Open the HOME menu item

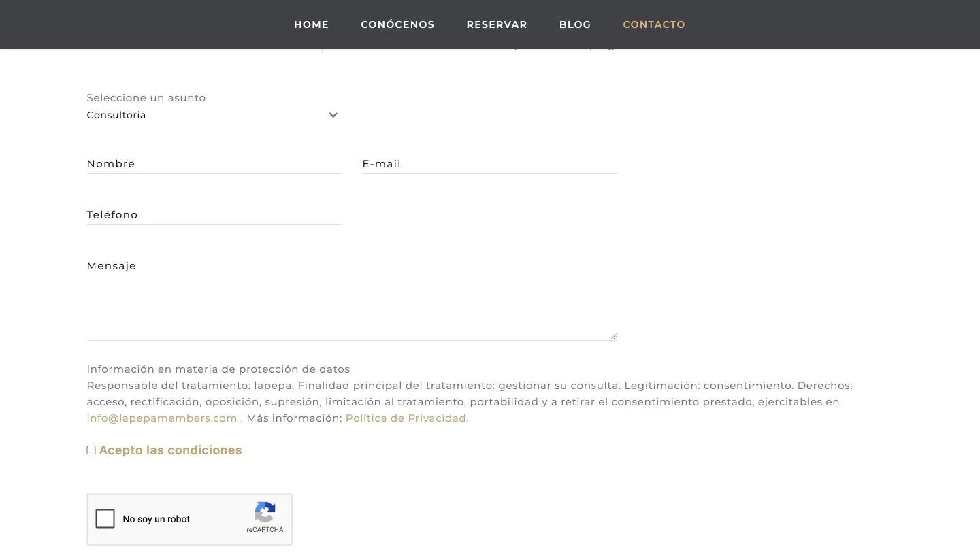[311, 24]
